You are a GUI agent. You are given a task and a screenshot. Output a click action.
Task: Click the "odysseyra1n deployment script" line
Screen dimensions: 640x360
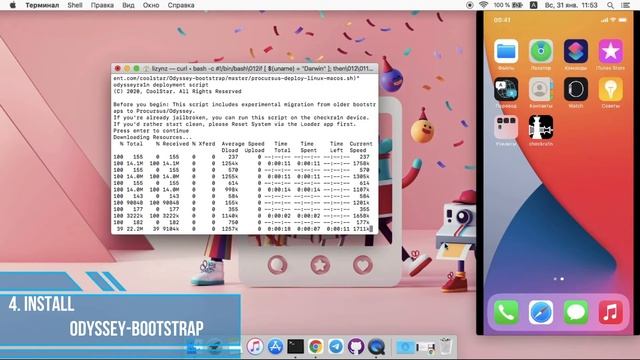pyautogui.click(x=161, y=84)
